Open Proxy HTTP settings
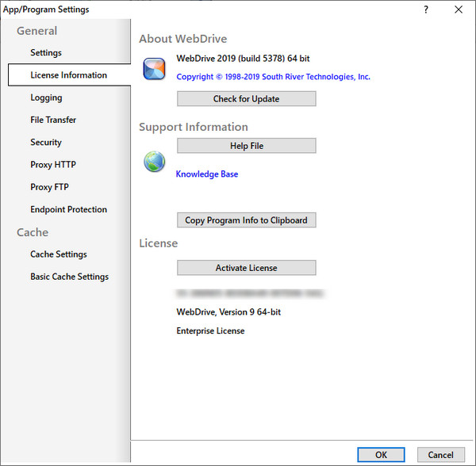 (x=53, y=164)
